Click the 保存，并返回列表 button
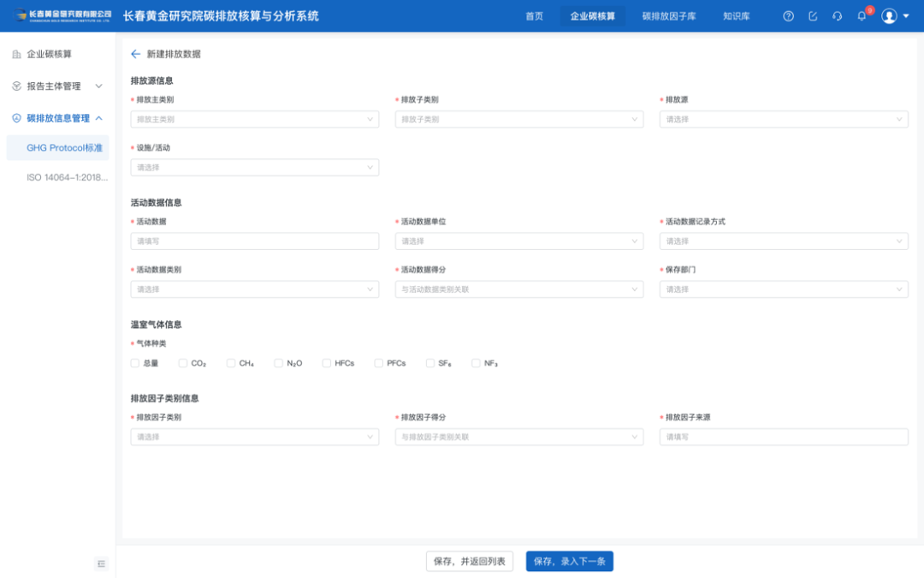The image size is (924, 578). pyautogui.click(x=469, y=562)
